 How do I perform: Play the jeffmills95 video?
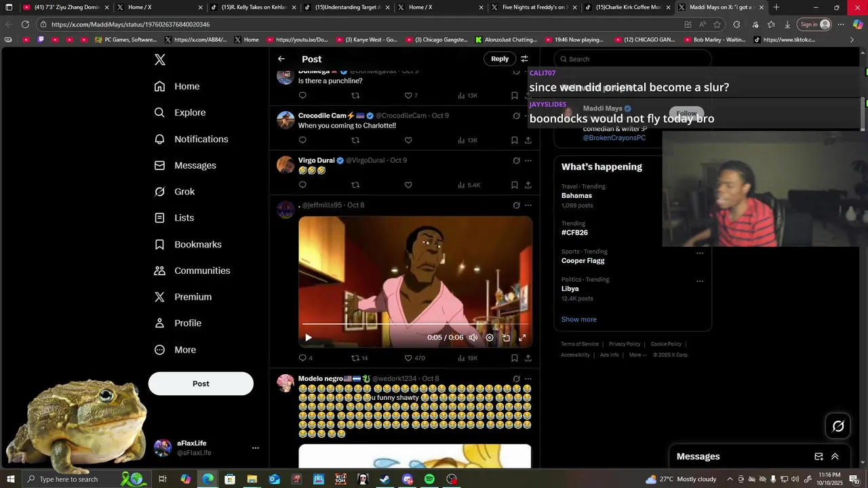tap(308, 338)
